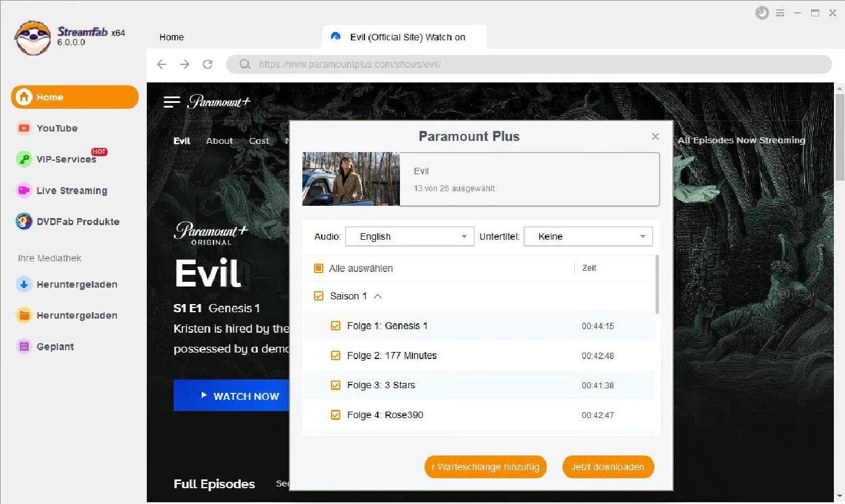Click the red YouTube icon
The image size is (845, 504).
point(24,128)
